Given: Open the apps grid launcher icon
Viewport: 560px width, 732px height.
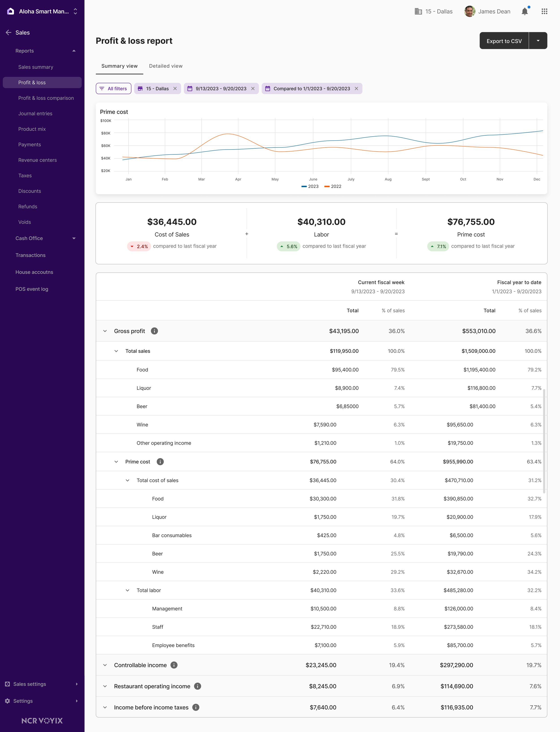Looking at the screenshot, I should tap(544, 11).
